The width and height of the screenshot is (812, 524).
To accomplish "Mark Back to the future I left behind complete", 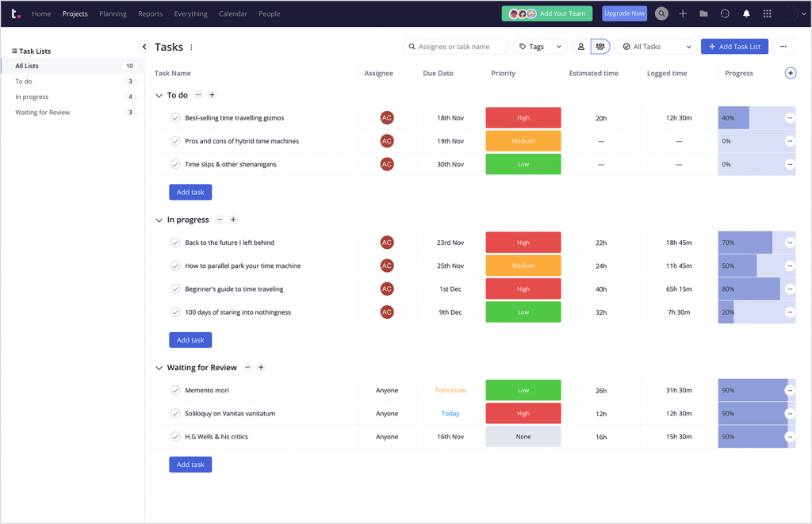I will click(175, 242).
